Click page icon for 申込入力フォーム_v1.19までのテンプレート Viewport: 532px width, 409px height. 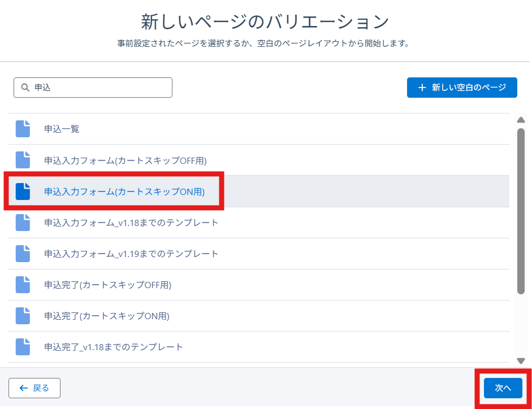click(23, 254)
